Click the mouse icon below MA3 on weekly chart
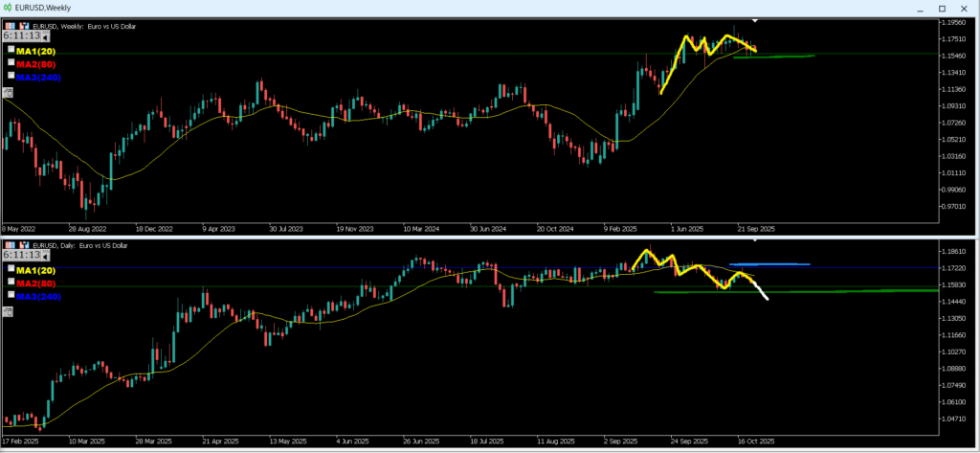The width and height of the screenshot is (980, 453). 8,92
